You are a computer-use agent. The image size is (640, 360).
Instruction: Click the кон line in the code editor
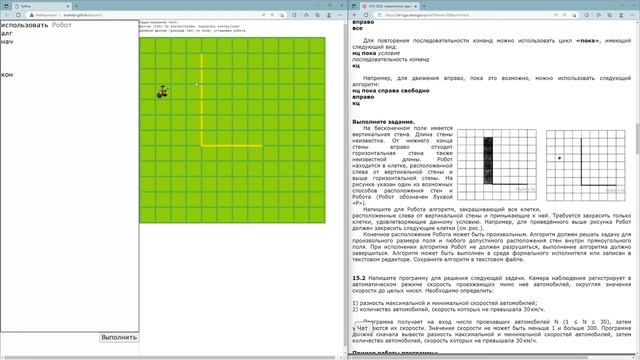point(7,75)
